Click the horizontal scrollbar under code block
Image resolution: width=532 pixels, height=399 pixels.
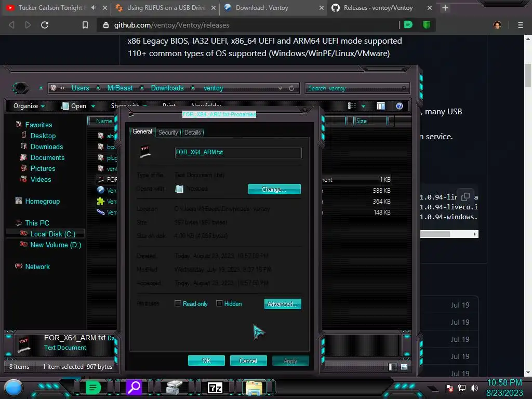[x=449, y=234]
